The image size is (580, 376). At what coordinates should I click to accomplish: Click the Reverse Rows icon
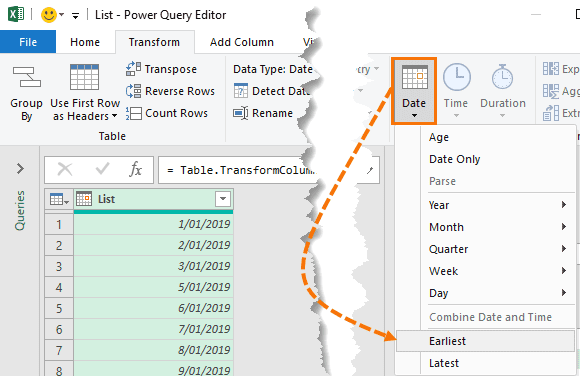(x=133, y=91)
